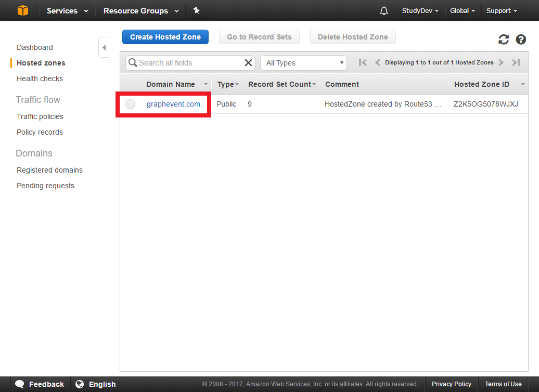Jump to the last page of results
Image resolution: width=539 pixels, height=392 pixels.
click(516, 62)
